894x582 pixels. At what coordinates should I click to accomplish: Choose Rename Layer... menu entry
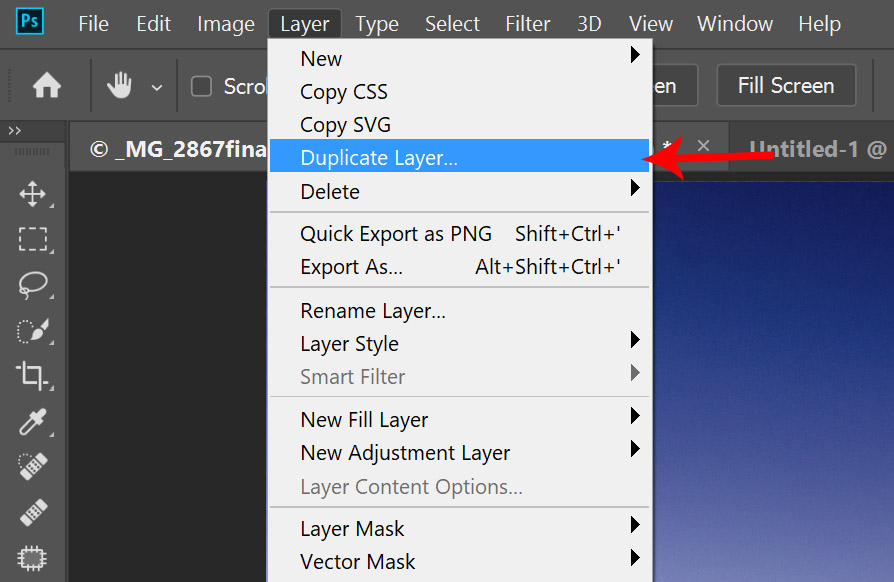coord(373,311)
